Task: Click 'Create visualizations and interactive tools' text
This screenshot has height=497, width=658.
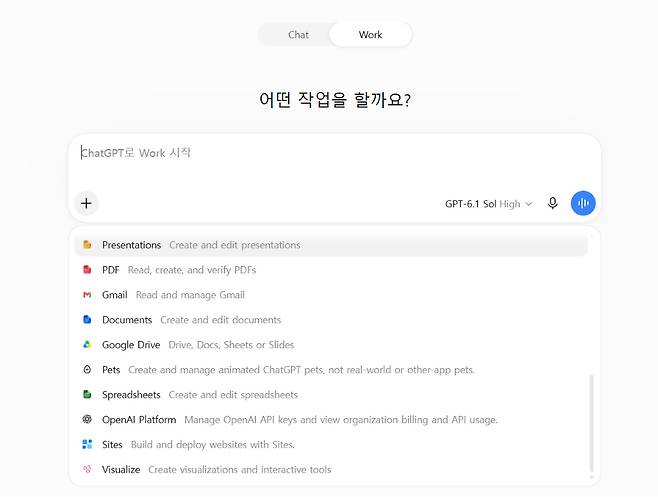Action: (x=240, y=469)
